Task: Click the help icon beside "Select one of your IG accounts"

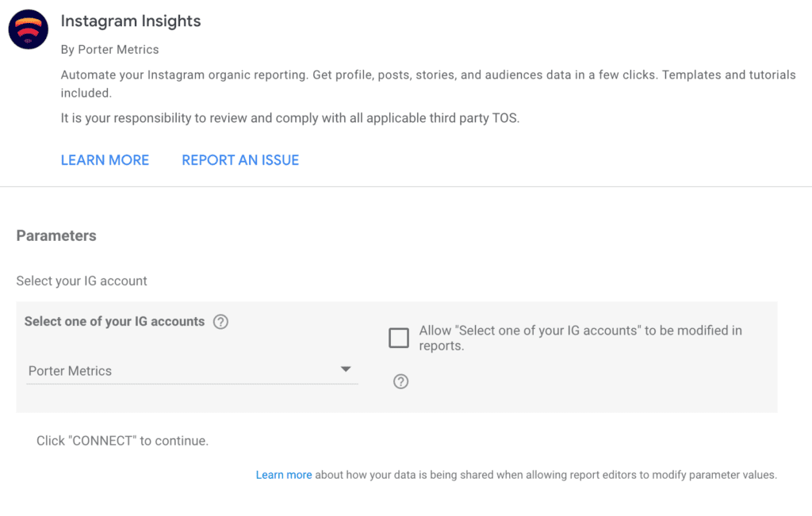Action: coord(221,322)
